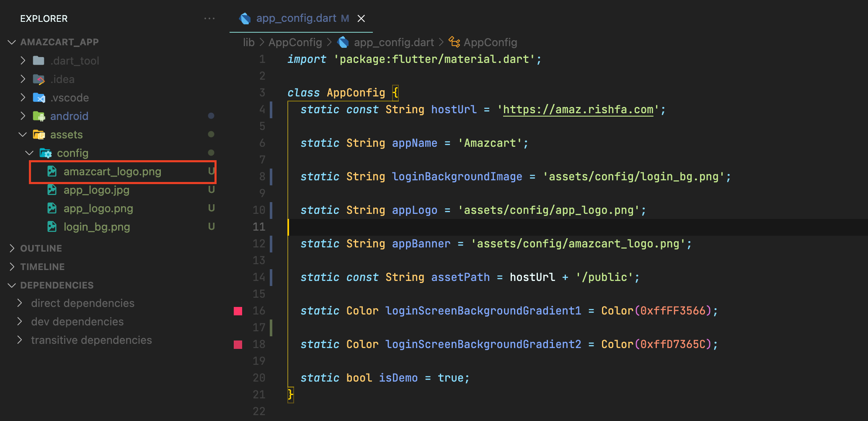Click the assets folder icon
This screenshot has width=868, height=421.
tap(39, 135)
